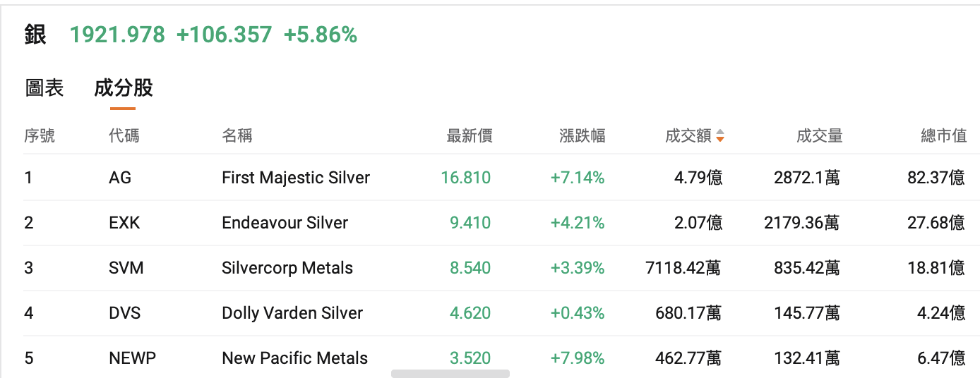980x378 pixels.
Task: Click the SVM ticker code
Action: [x=126, y=268]
